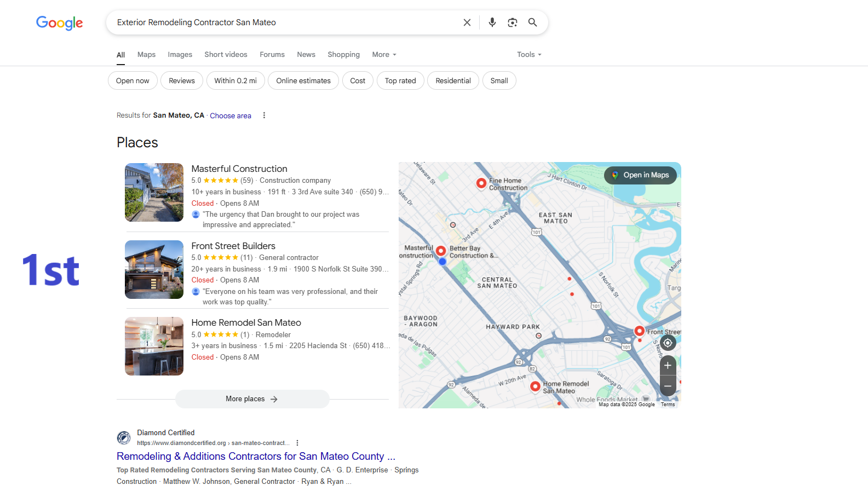This screenshot has height=491, width=868.
Task: Select the Masterful Construction map pin
Action: 441,251
